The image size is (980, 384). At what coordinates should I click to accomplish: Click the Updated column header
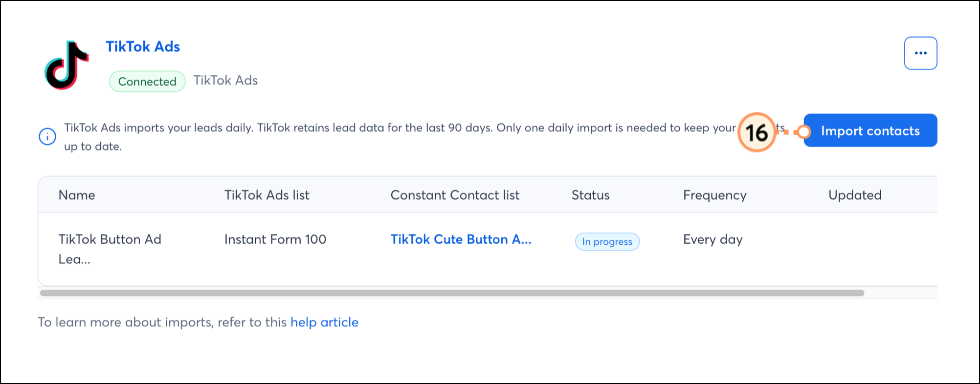click(x=855, y=194)
